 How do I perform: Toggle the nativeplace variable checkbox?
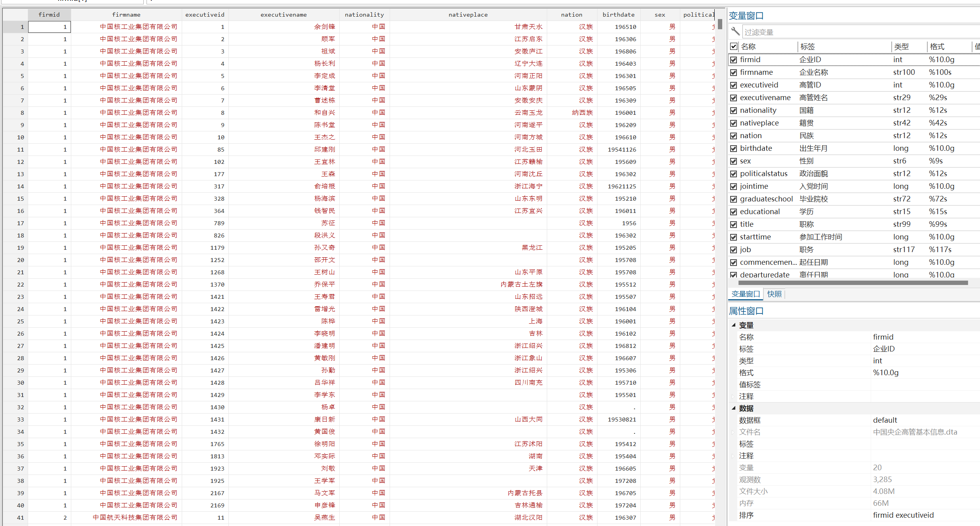(734, 123)
